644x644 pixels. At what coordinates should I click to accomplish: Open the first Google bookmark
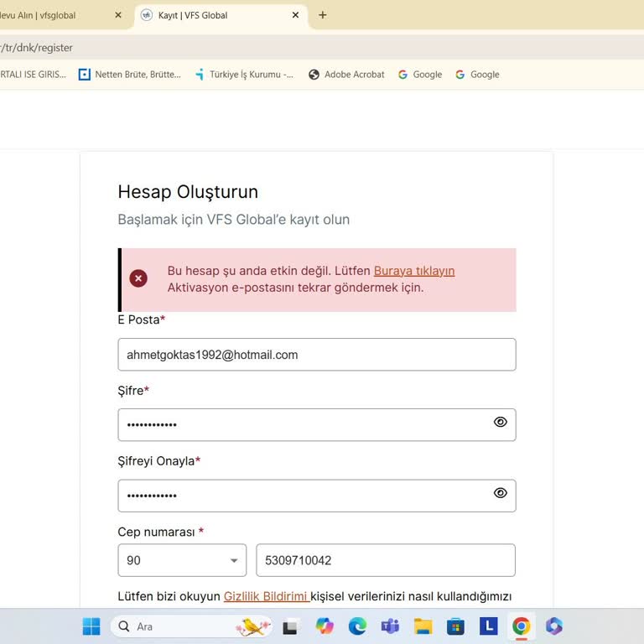pos(420,75)
